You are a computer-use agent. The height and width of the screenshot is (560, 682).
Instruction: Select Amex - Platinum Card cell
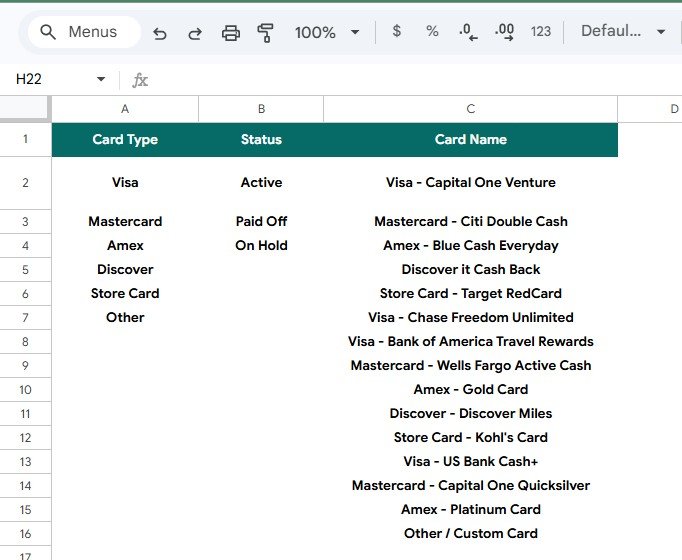[471, 510]
